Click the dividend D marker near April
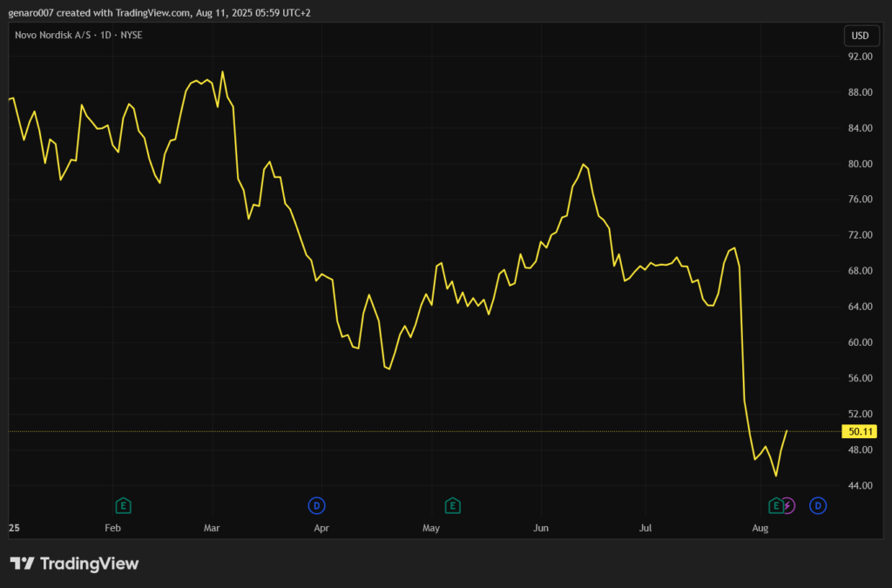This screenshot has height=588, width=892. click(x=317, y=505)
